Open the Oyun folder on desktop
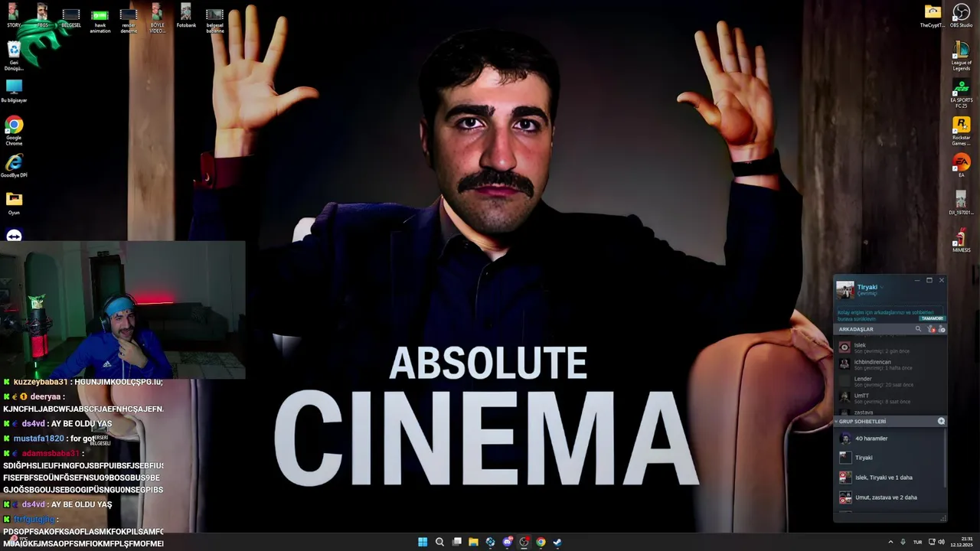The height and width of the screenshot is (551, 980). (14, 203)
